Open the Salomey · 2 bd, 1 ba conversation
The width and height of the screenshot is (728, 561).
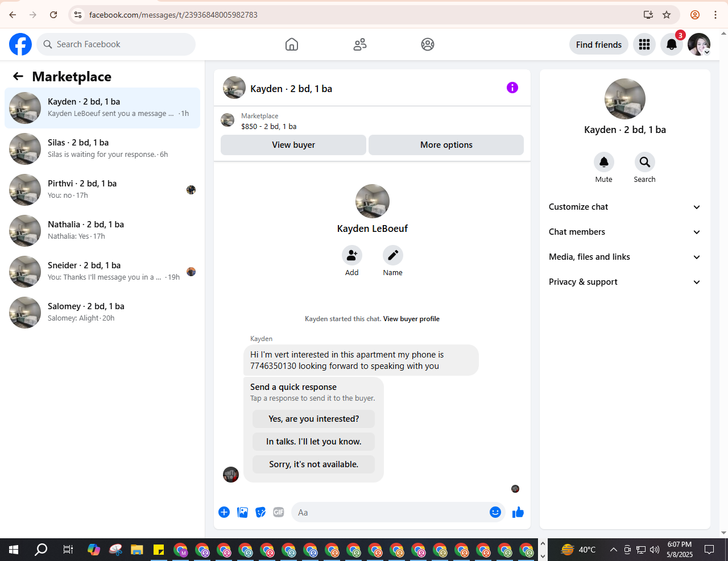click(x=102, y=313)
